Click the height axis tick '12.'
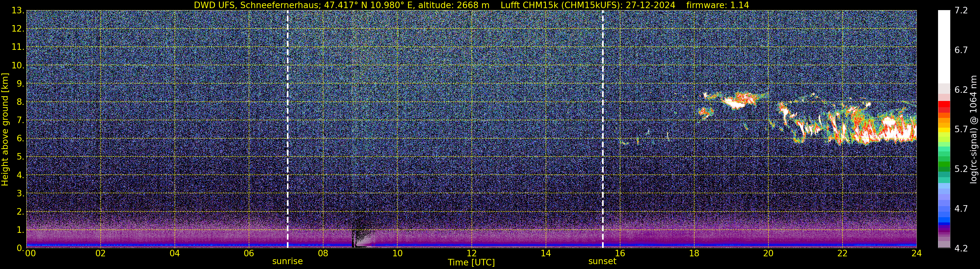 [x=19, y=29]
